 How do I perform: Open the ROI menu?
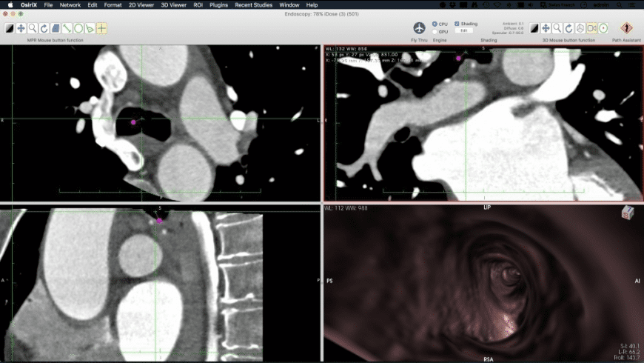point(198,4)
